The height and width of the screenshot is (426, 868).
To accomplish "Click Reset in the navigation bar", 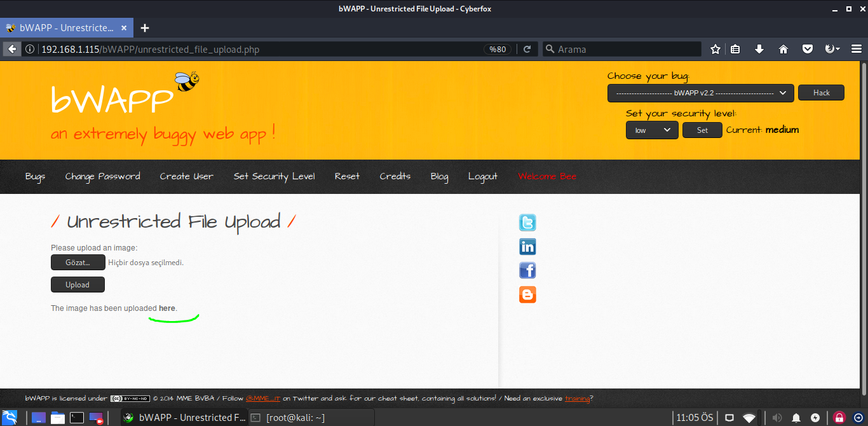I will click(x=347, y=176).
